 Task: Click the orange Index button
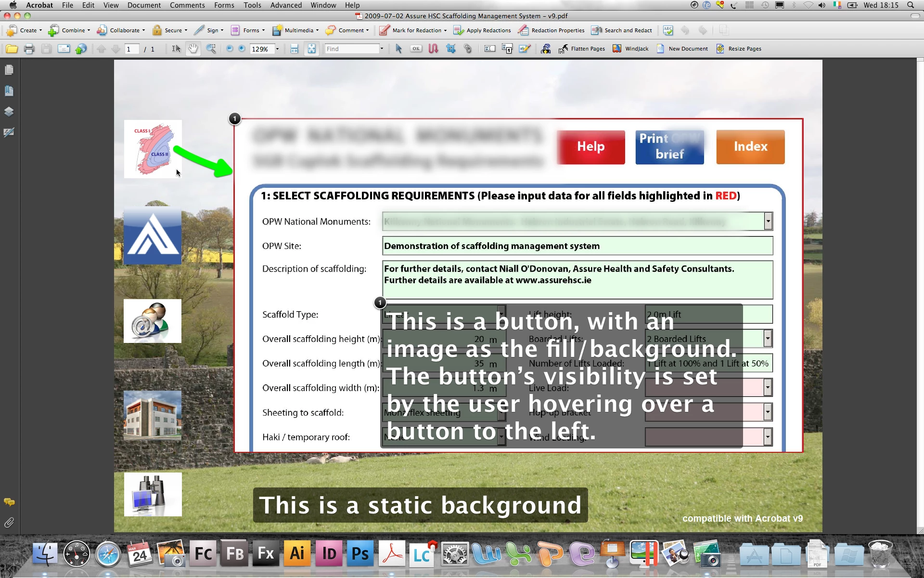750,147
